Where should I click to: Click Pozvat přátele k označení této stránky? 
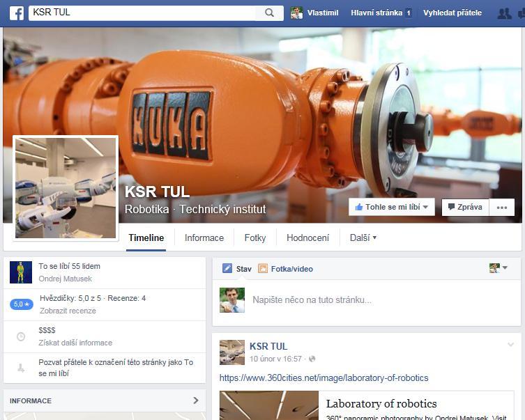(x=116, y=368)
